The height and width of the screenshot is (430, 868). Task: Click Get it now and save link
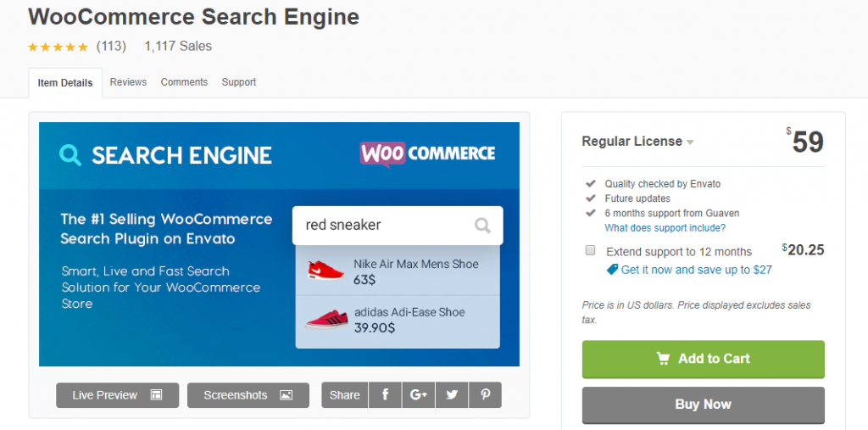click(697, 270)
